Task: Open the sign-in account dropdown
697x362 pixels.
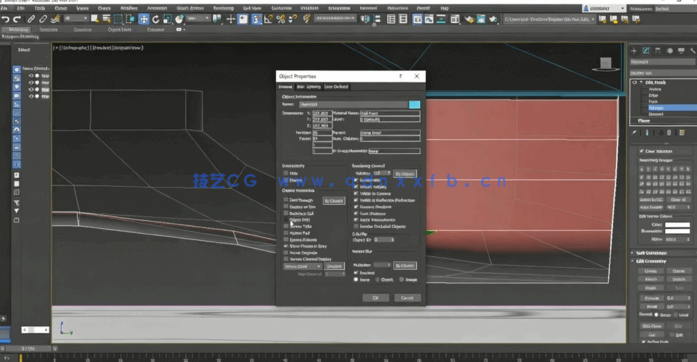Action: click(x=604, y=8)
